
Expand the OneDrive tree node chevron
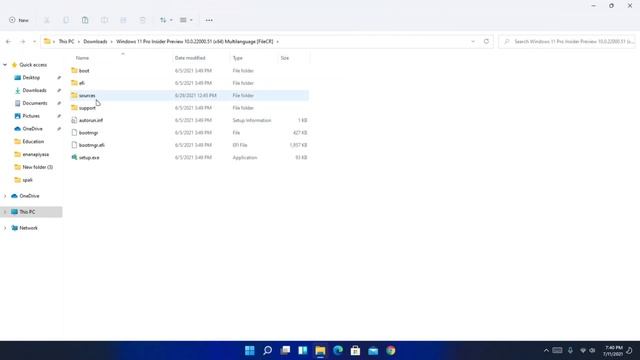pos(5,196)
